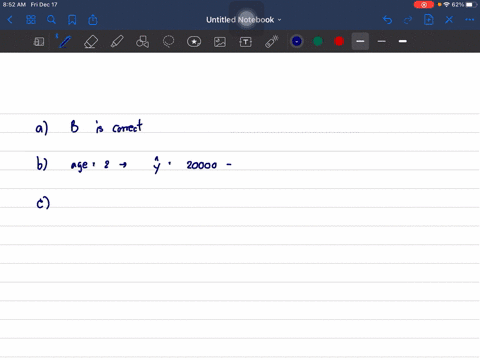Select the Highlighter tool
Screen dimensions: 480x360
pyautogui.click(x=117, y=42)
